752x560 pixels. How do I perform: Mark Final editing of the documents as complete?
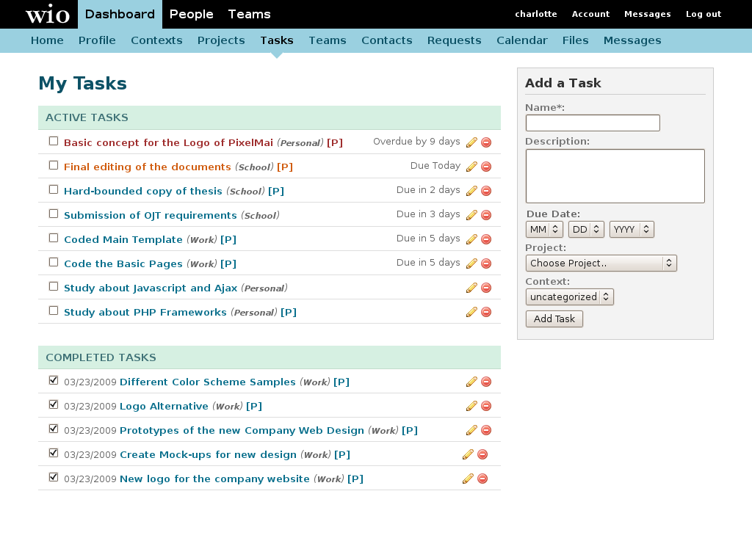[x=54, y=165]
